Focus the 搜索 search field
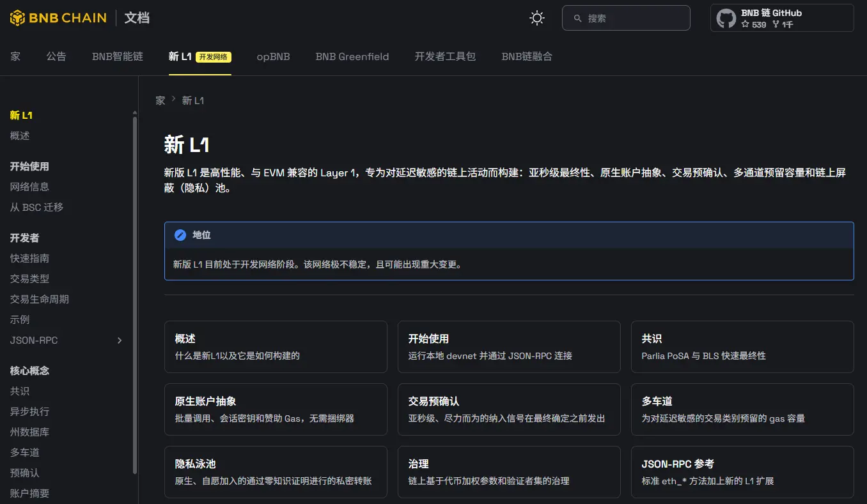Screen dimensions: 867x504 pyautogui.click(x=626, y=18)
